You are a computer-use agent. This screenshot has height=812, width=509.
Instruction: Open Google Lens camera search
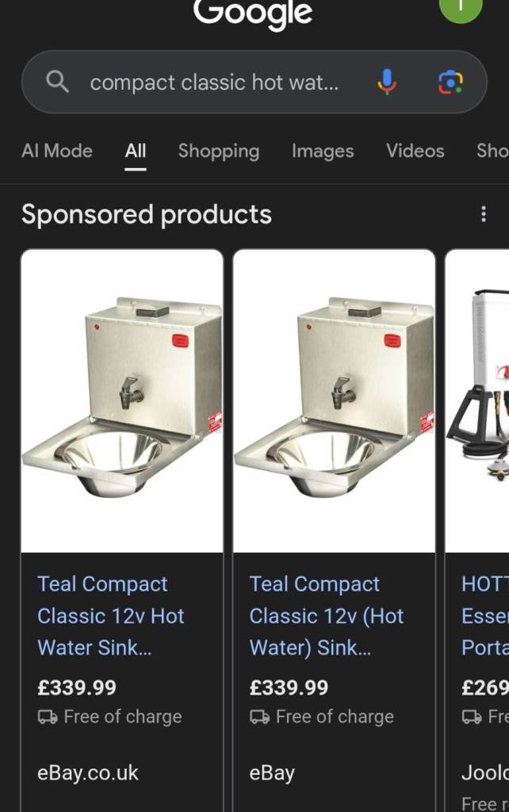(450, 82)
